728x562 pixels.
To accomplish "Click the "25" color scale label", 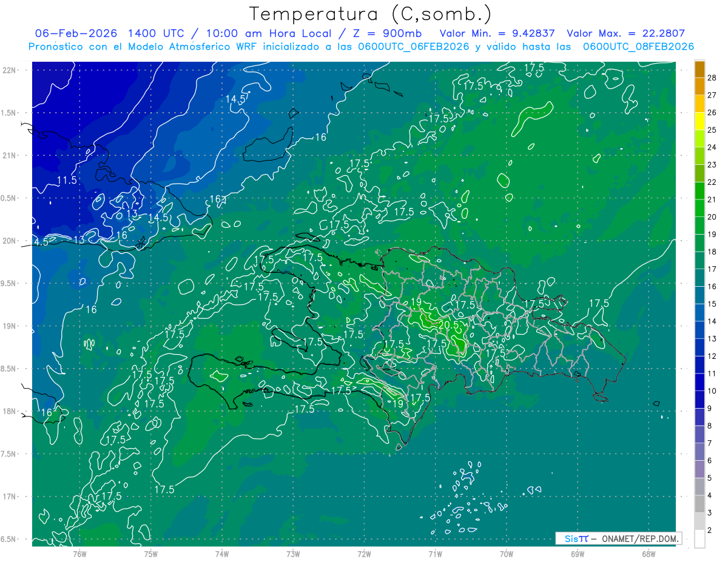I will point(713,130).
